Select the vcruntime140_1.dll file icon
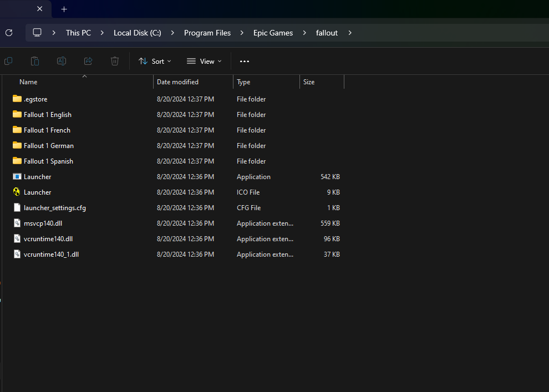This screenshot has width=549, height=392. (x=17, y=254)
